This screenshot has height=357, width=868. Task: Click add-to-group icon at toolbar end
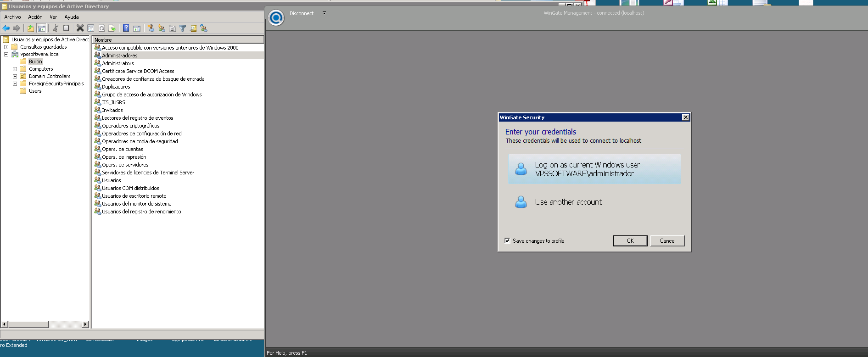click(204, 28)
